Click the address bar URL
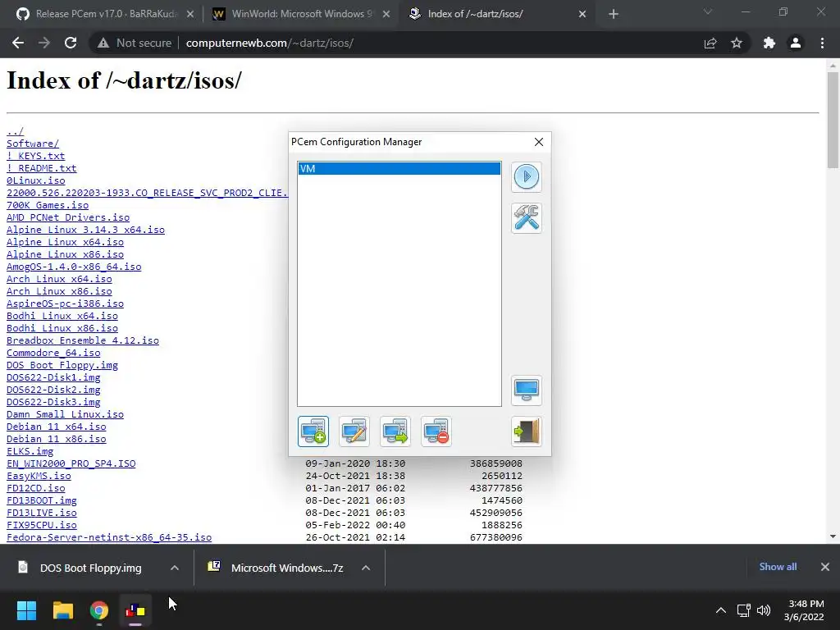The image size is (840, 630). (269, 43)
